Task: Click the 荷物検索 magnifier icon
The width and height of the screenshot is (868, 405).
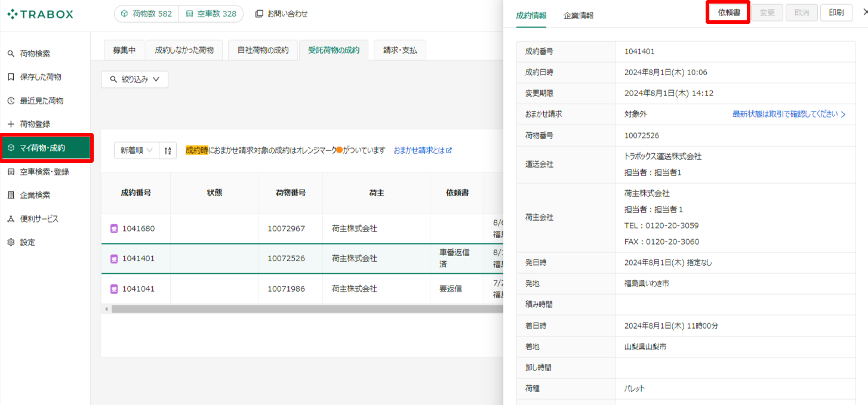Action: pyautogui.click(x=11, y=54)
